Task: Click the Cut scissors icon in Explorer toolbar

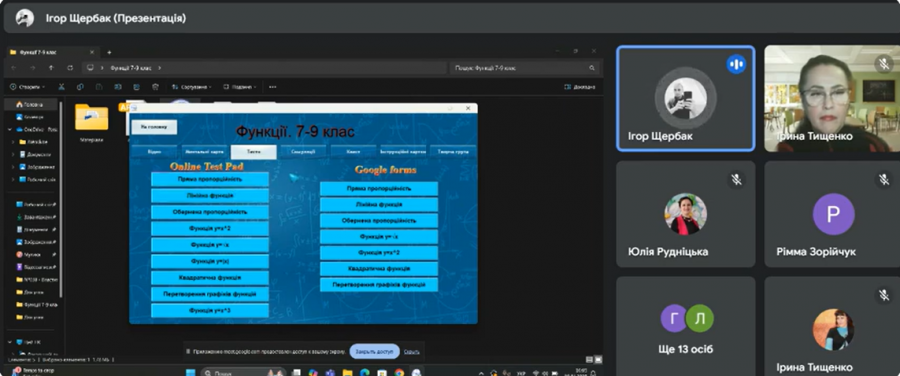Action: pos(61,87)
